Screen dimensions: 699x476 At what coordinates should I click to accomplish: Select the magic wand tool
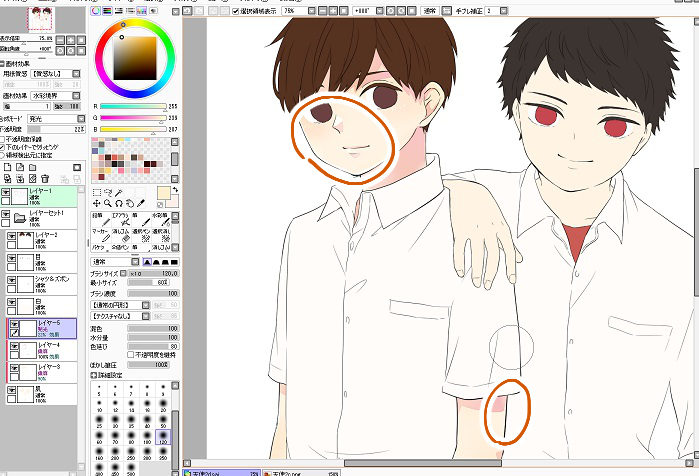pos(119,193)
